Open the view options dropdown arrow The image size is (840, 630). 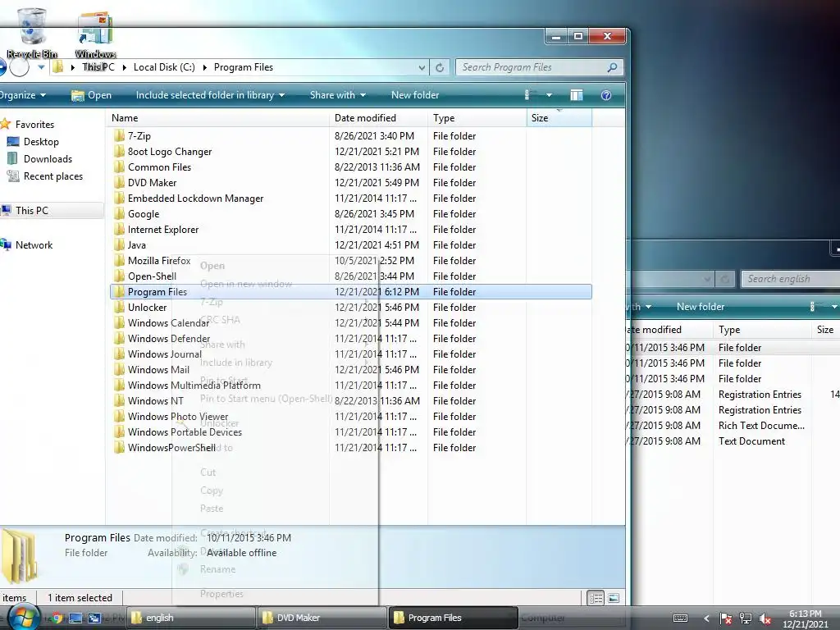549,95
